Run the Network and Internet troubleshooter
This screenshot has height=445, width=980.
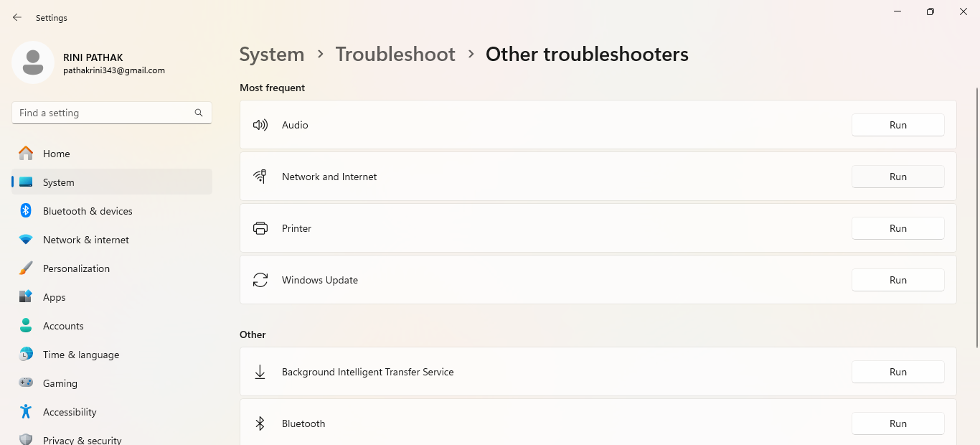click(897, 177)
